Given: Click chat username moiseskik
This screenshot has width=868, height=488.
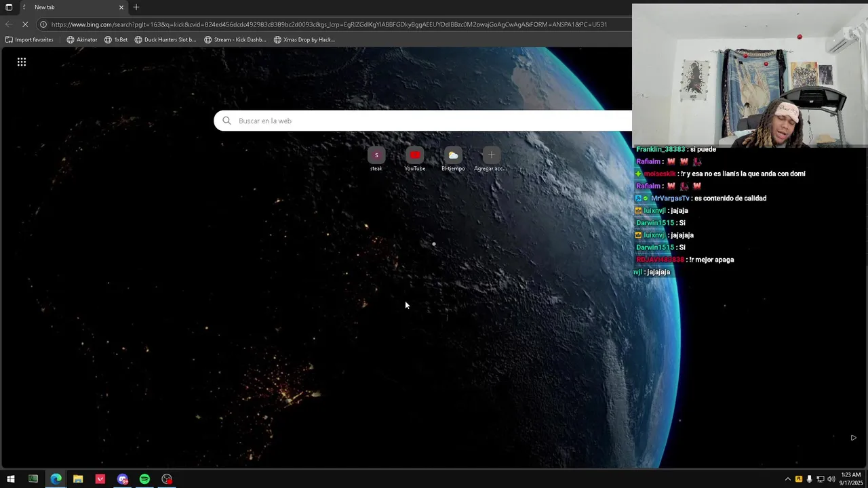Looking at the screenshot, I should (660, 174).
